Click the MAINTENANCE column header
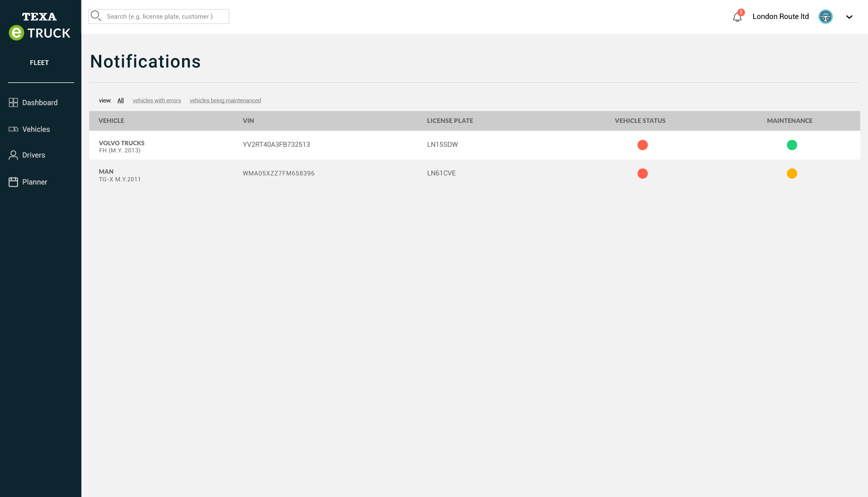Viewport: 868px width, 497px height. tap(790, 121)
